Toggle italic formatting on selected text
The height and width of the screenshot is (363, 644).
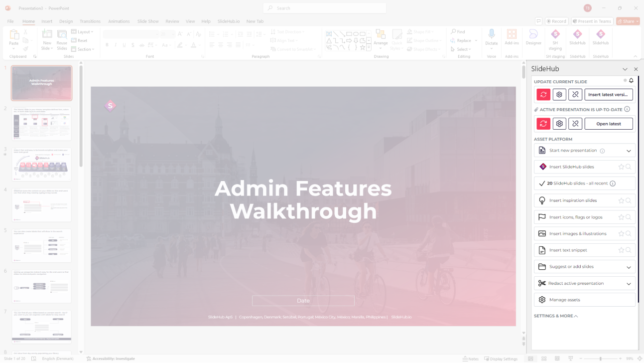115,44
